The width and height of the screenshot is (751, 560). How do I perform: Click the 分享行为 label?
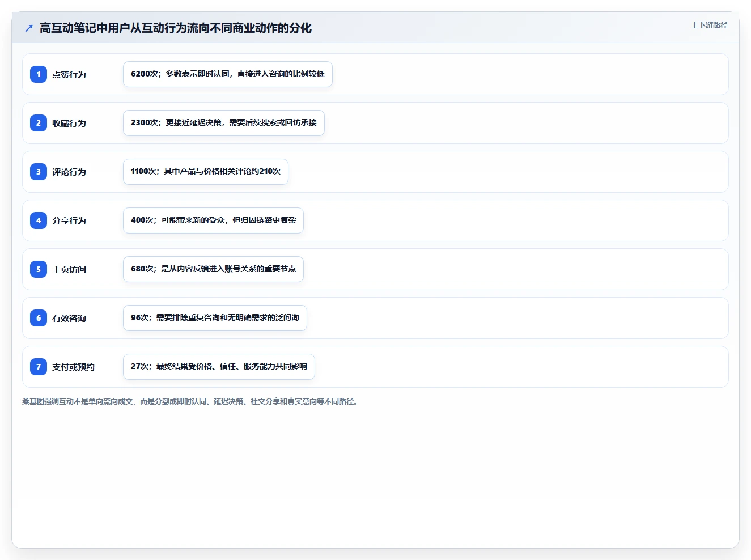[x=69, y=220]
